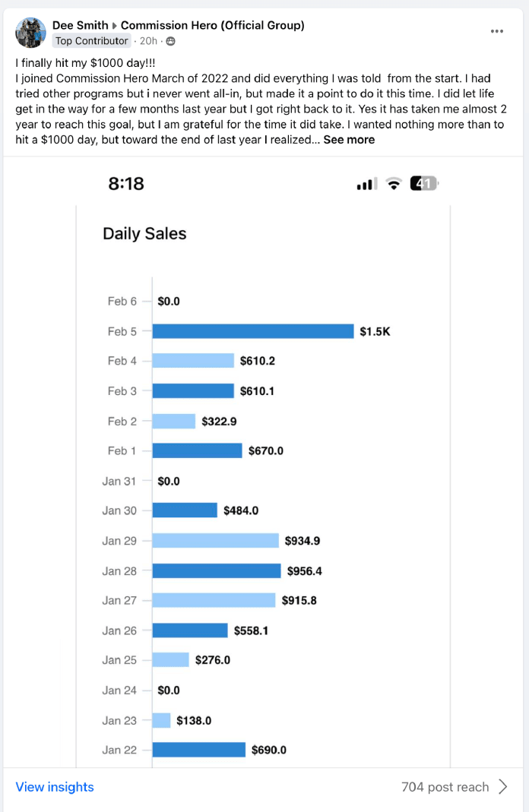This screenshot has height=812, width=529.
Task: Open post reach chevron arrow
Action: 502,787
